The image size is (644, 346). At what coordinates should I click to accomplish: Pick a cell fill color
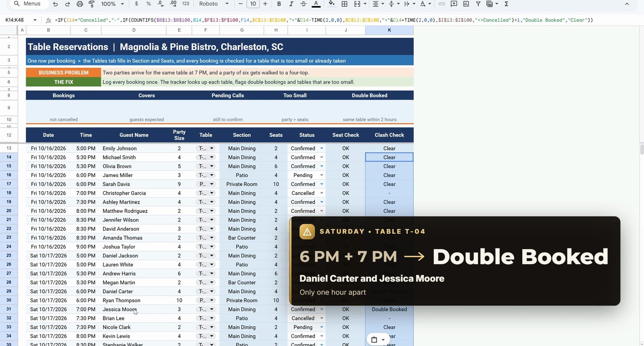pyautogui.click(x=332, y=4)
